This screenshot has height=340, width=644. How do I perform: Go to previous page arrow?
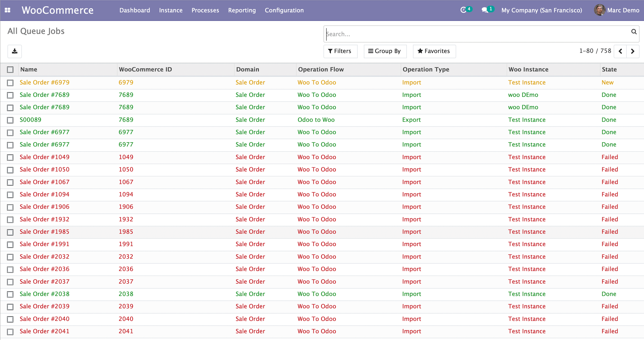tap(620, 51)
